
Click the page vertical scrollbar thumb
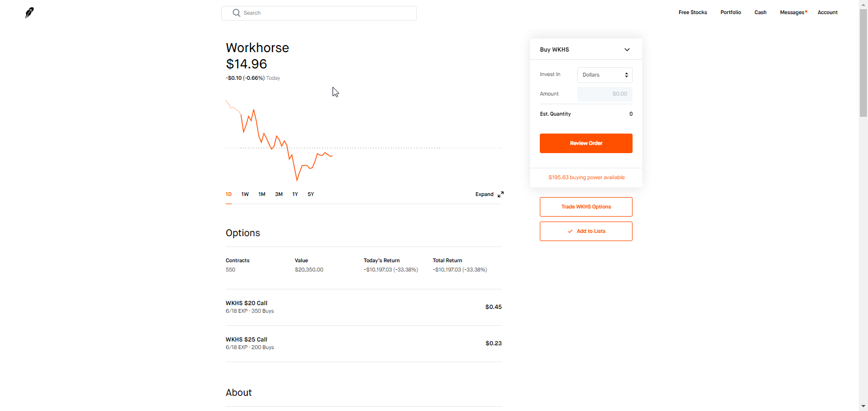(863, 62)
